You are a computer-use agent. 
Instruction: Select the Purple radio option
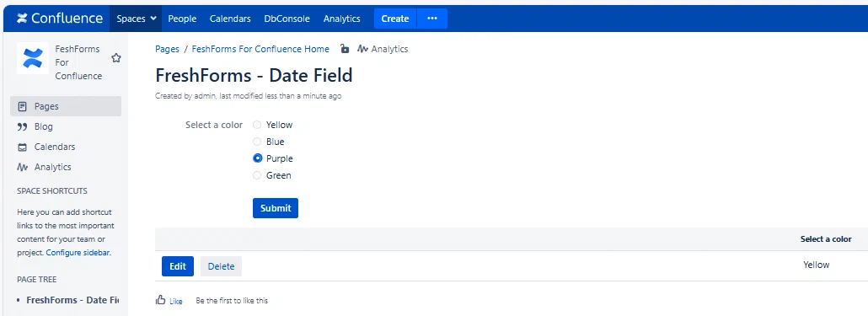[x=257, y=158]
